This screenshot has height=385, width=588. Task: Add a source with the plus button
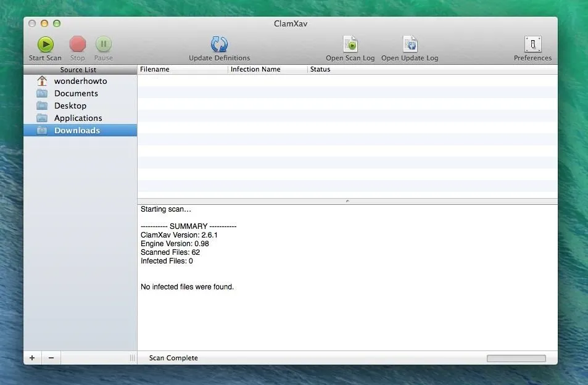pyautogui.click(x=32, y=358)
